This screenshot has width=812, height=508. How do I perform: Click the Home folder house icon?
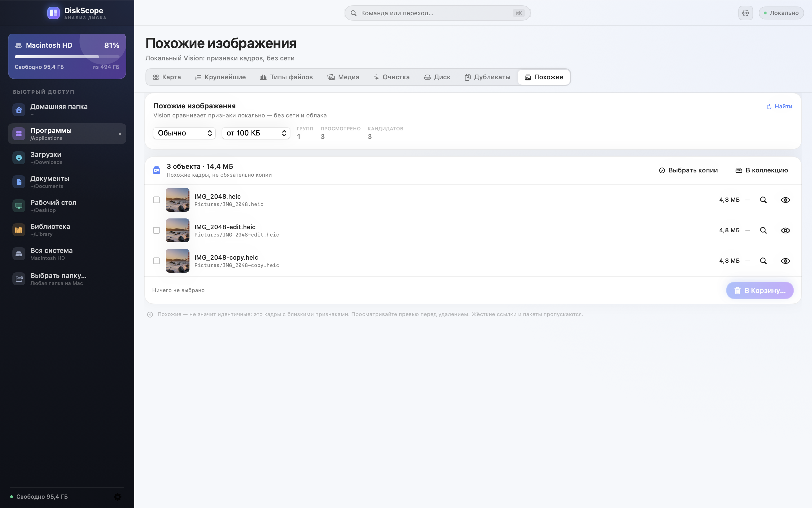[19, 110]
